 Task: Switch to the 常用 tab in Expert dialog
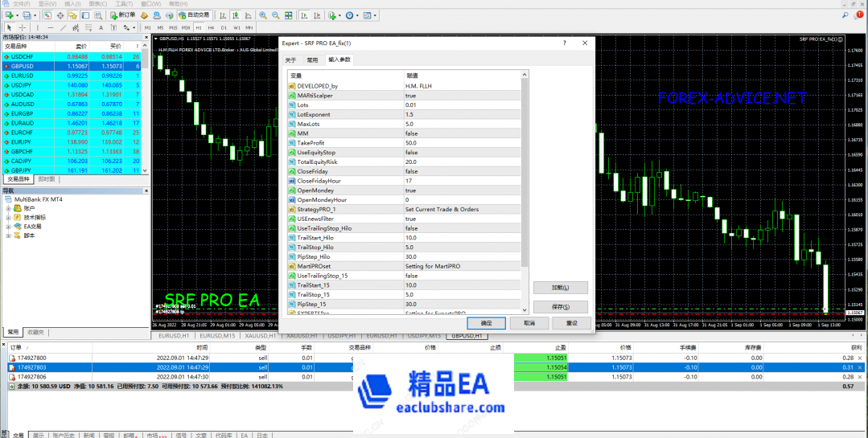(313, 59)
